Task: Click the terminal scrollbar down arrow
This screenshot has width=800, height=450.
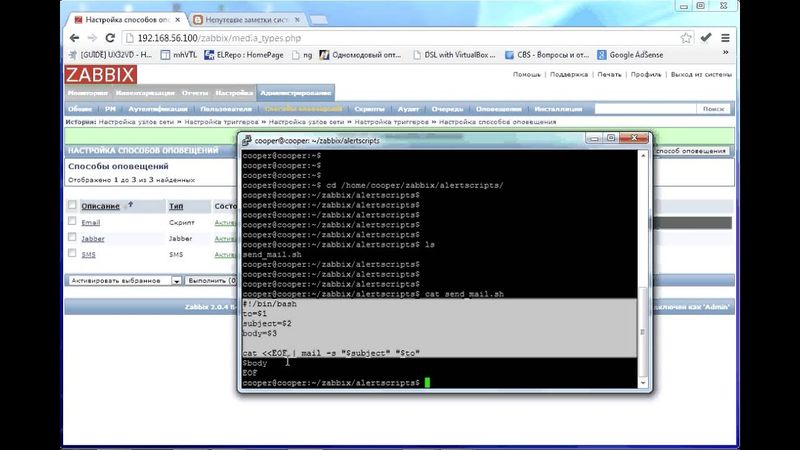Action: [643, 383]
